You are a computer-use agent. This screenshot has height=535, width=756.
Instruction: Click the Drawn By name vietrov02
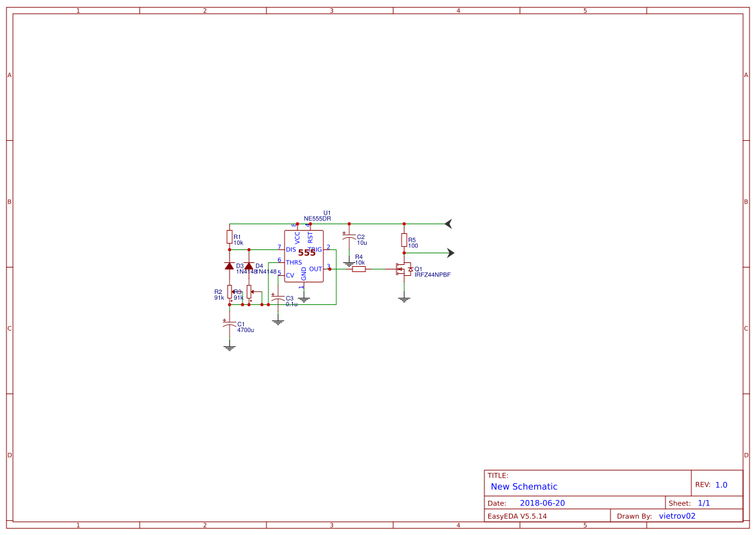tap(677, 516)
